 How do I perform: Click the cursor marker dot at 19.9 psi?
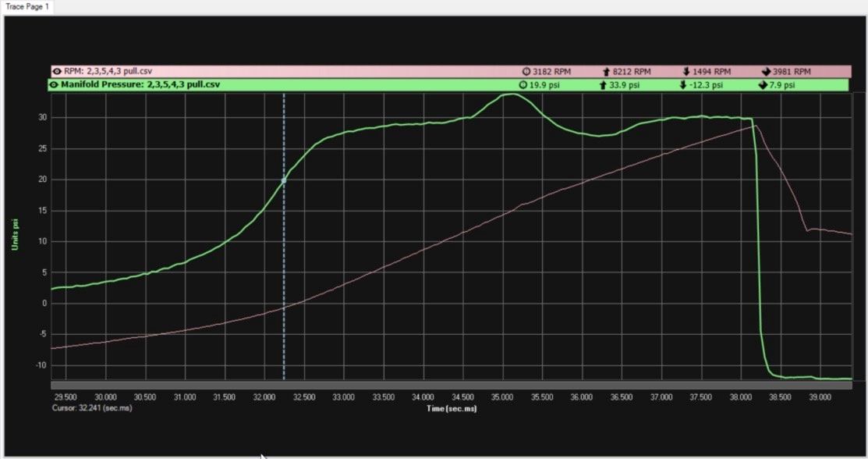click(284, 180)
